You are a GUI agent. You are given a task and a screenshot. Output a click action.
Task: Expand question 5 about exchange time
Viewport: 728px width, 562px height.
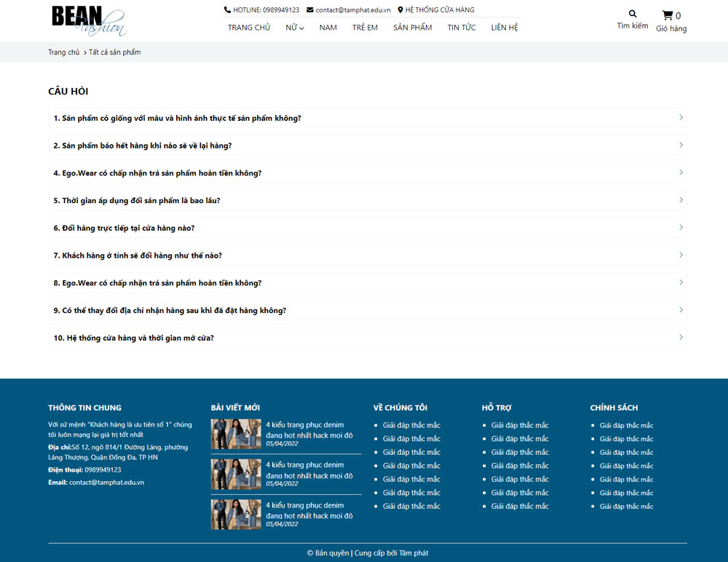[x=367, y=200]
